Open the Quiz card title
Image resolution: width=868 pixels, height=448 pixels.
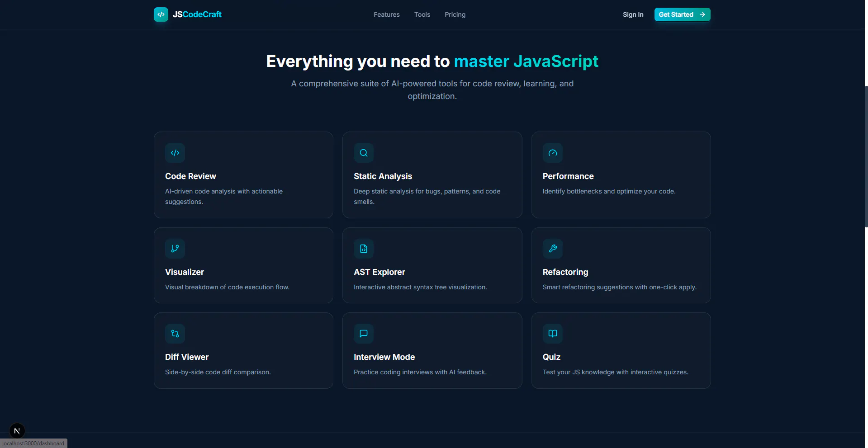click(551, 357)
